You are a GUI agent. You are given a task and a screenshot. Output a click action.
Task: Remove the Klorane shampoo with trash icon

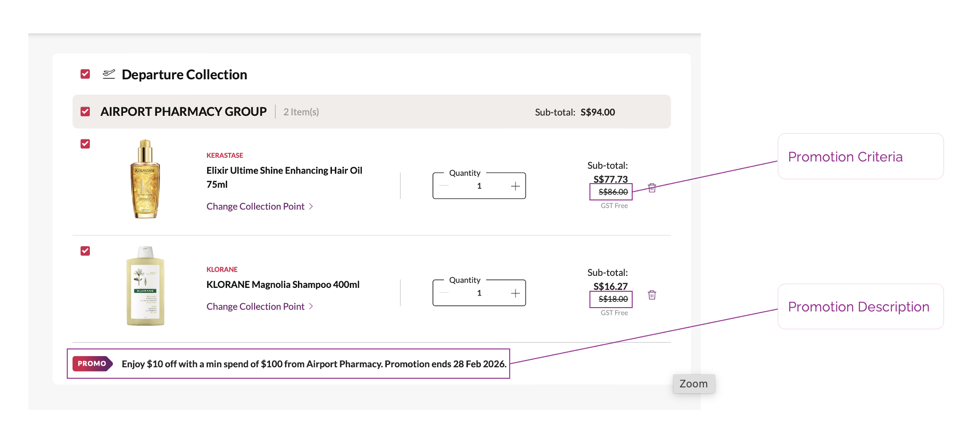(x=652, y=295)
